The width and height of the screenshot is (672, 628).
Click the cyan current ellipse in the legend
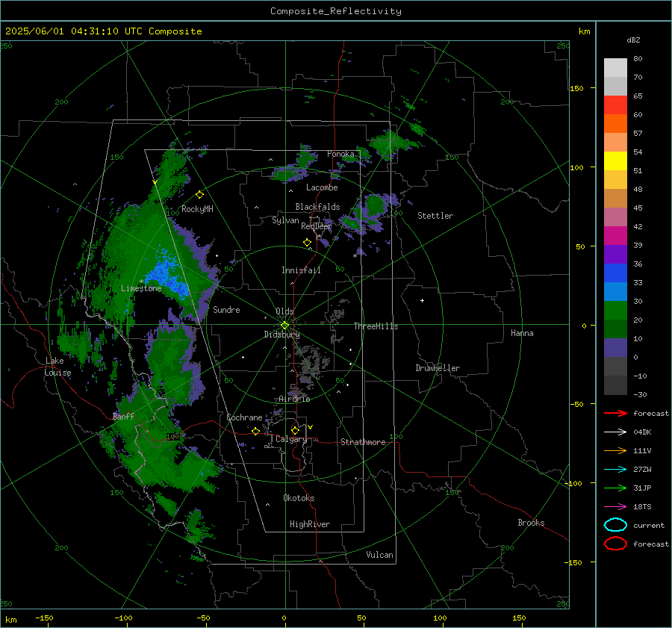(x=615, y=525)
